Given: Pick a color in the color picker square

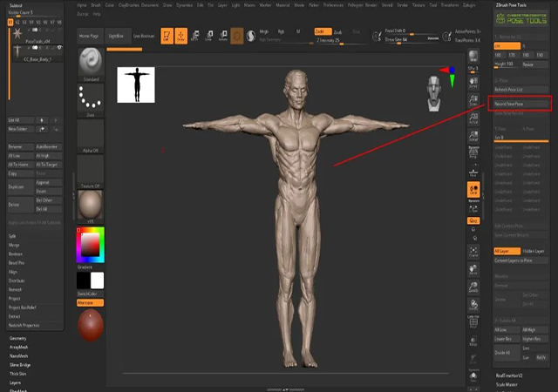Looking at the screenshot, I should click(x=90, y=245).
